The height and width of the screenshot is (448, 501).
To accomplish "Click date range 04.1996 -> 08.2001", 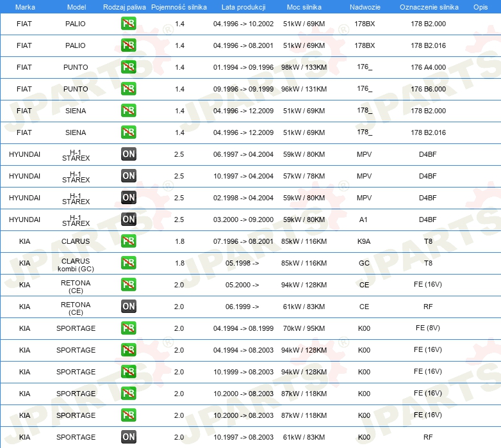I will coord(243,45).
